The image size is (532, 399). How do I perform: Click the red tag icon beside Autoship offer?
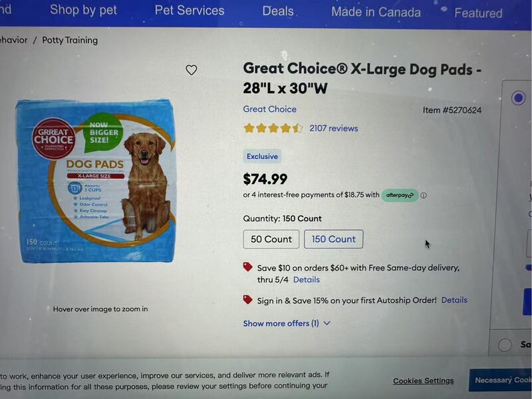(248, 300)
